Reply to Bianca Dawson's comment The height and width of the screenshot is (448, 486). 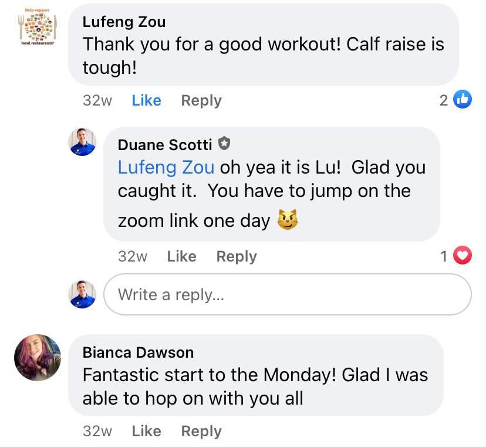click(x=201, y=431)
